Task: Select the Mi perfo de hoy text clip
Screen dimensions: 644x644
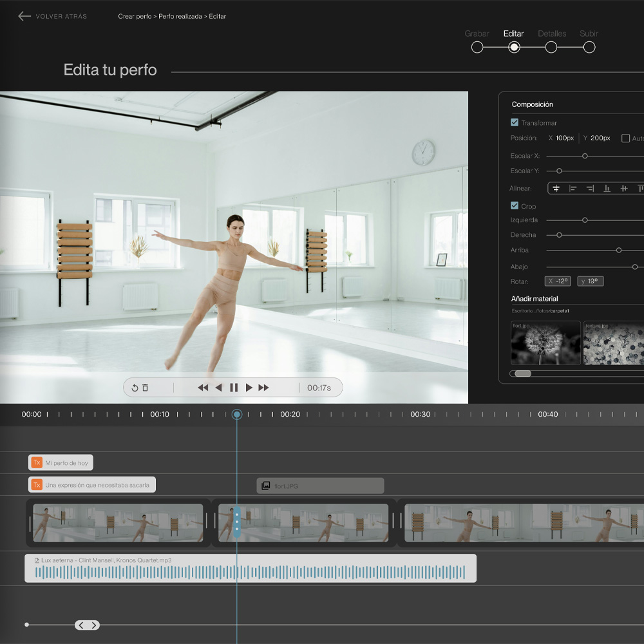Action: click(61, 462)
